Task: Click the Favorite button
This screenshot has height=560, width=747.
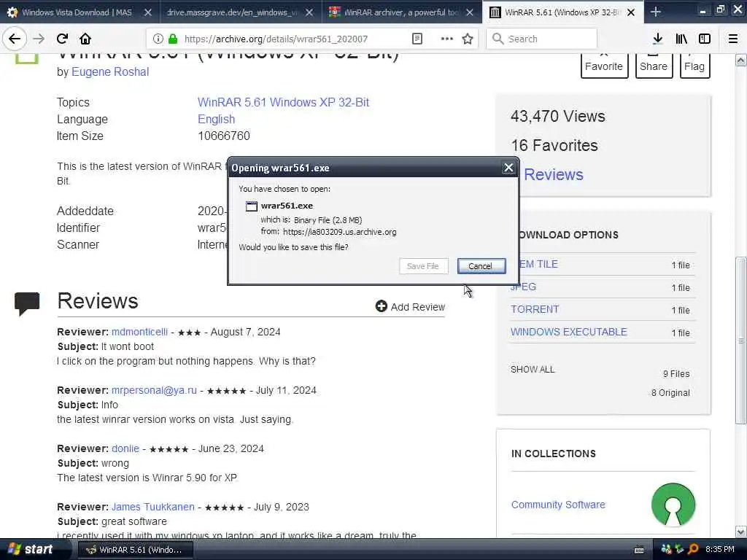Action: click(x=603, y=65)
